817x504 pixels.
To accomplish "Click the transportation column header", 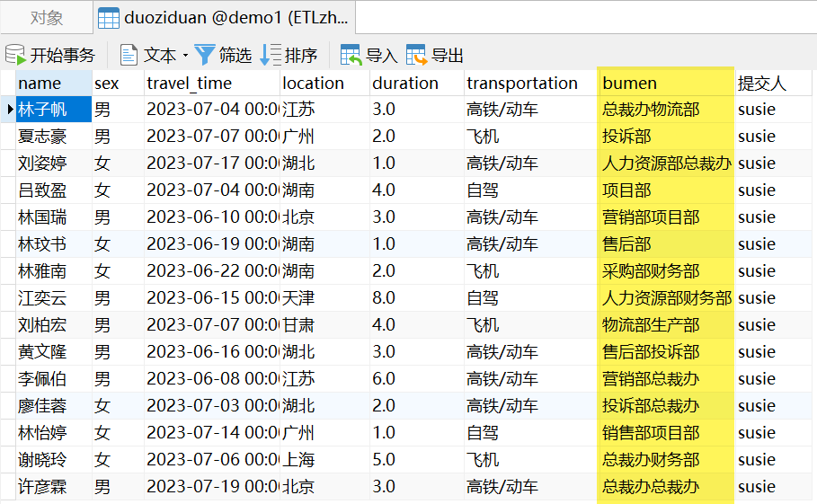I will (x=522, y=84).
